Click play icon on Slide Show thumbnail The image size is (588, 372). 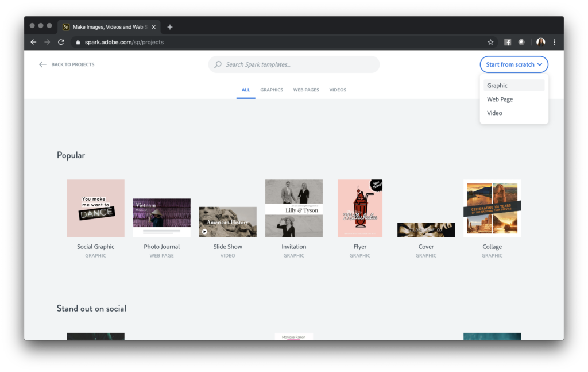[x=204, y=232]
